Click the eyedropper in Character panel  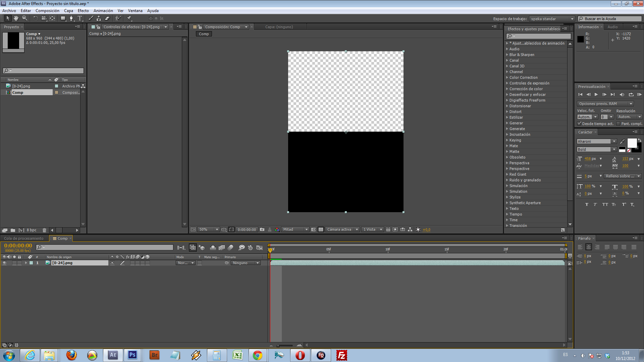[622, 141]
